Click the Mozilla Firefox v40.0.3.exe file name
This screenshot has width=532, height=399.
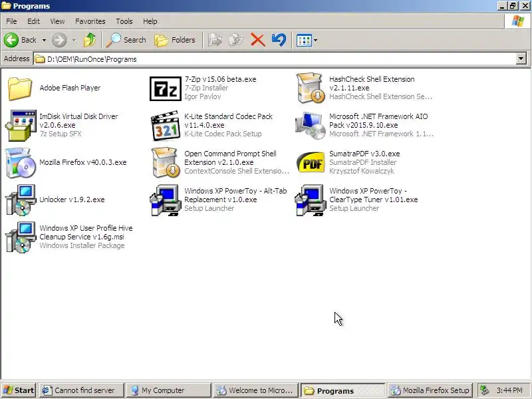pos(82,162)
